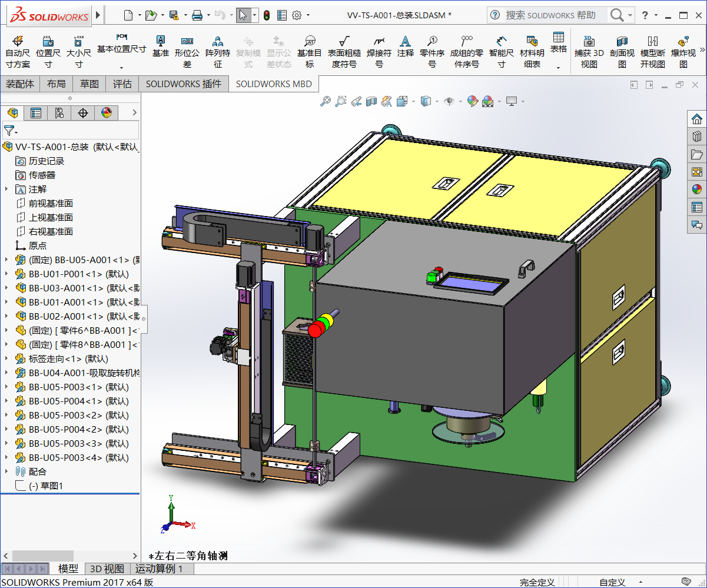Click Zoom to Fit in view toolbar
707x588 pixels.
tap(326, 101)
